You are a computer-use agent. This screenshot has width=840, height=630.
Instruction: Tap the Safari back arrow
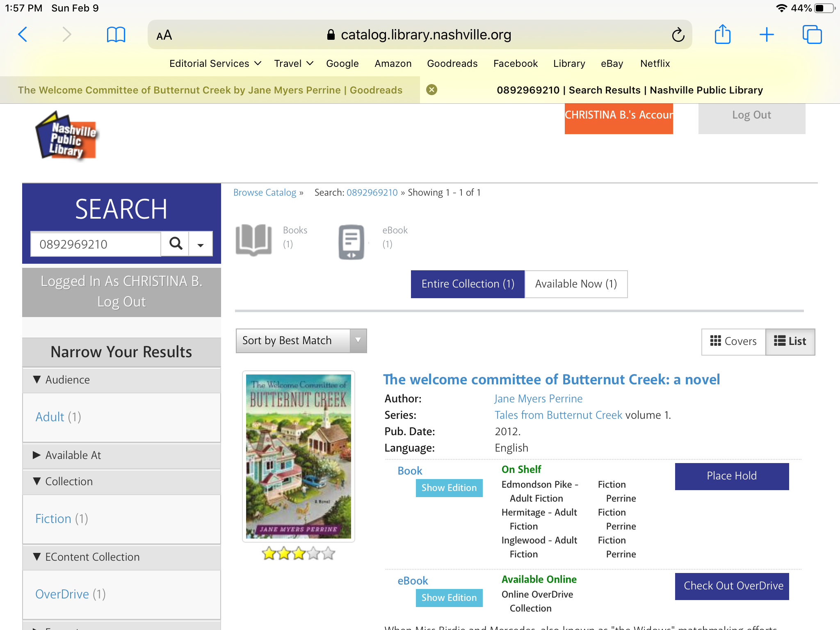(x=23, y=34)
